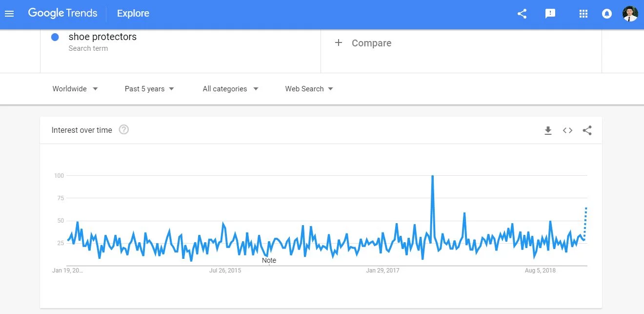
Task: Get the embed code for chart
Action: pos(567,130)
